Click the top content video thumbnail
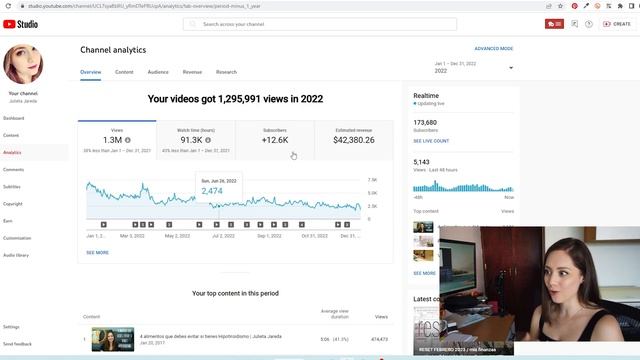This screenshot has width=640, height=360. [x=113, y=339]
